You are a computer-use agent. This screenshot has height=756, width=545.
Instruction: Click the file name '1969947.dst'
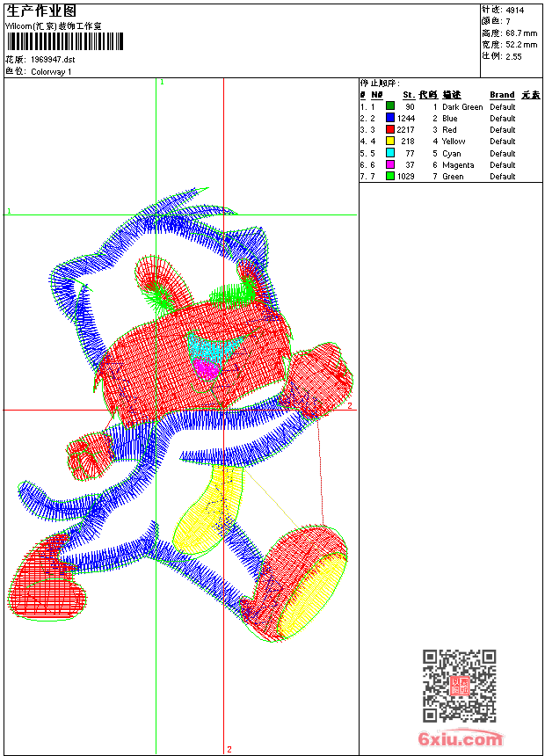click(x=53, y=60)
